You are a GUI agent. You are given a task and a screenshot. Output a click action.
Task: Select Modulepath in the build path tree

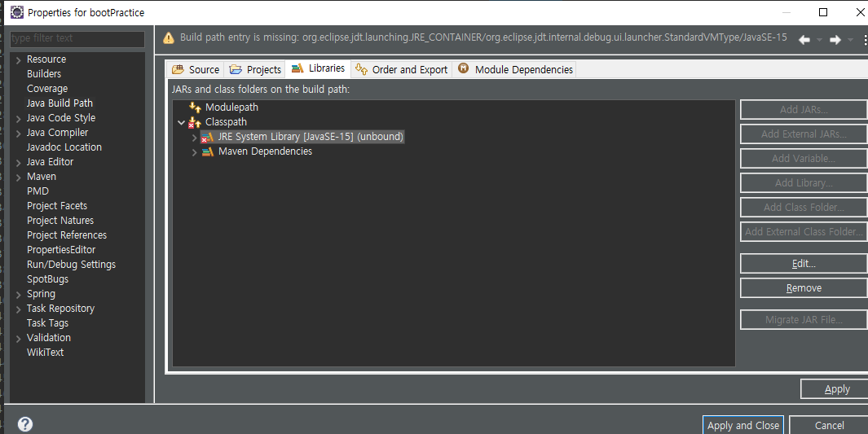point(231,107)
